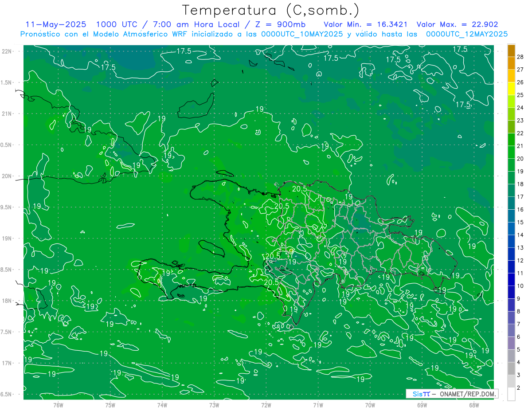This screenshot has width=532, height=411.
Task: Click the orange-brown swatch atop the color scale
Action: pyautogui.click(x=511, y=51)
